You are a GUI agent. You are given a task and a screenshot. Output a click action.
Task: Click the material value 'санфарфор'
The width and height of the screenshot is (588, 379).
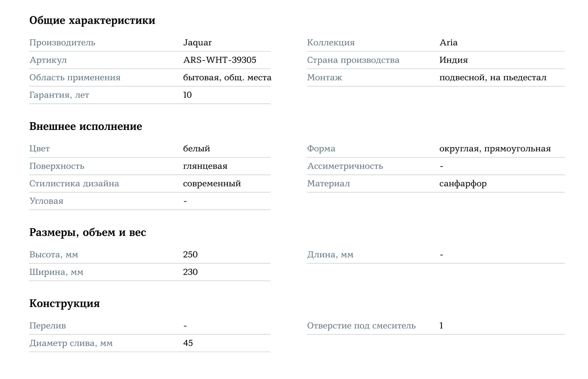click(463, 184)
